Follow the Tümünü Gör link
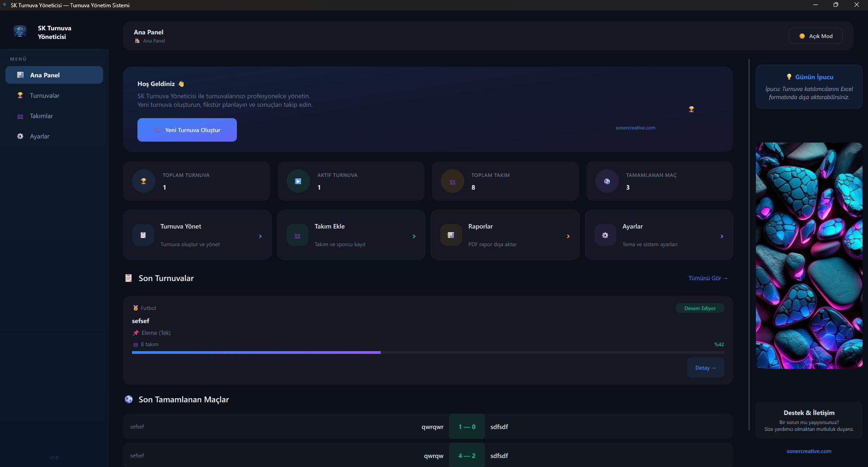The image size is (868, 467). coord(708,278)
